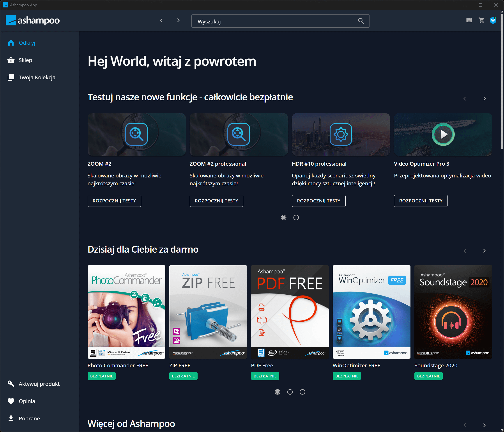The height and width of the screenshot is (432, 504).
Task: Click BEZPŁATNIE badge under PDF Free
Action: [265, 376]
